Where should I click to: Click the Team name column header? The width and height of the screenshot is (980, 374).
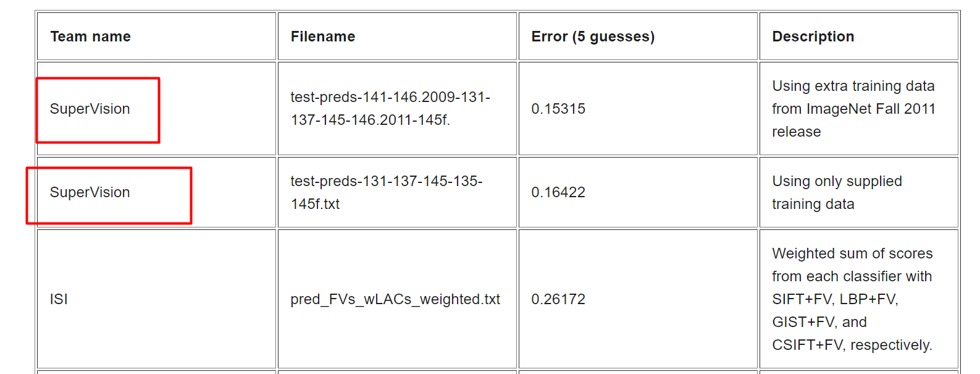point(90,36)
